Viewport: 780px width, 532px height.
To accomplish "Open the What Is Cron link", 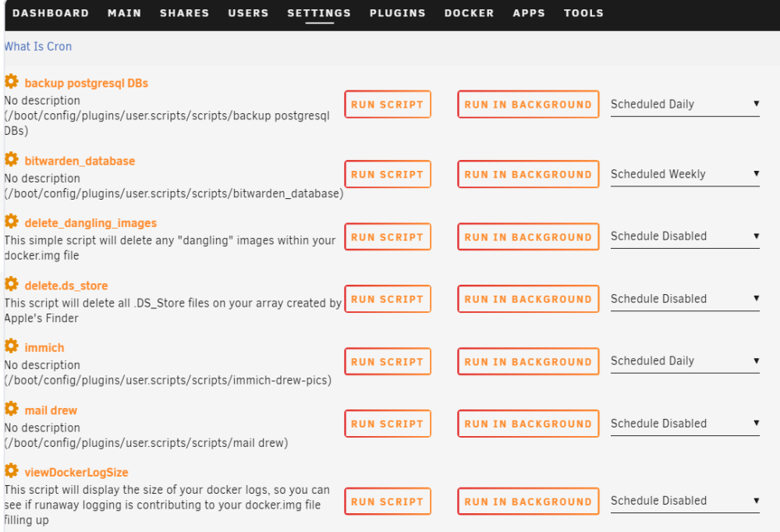I will pos(37,46).
